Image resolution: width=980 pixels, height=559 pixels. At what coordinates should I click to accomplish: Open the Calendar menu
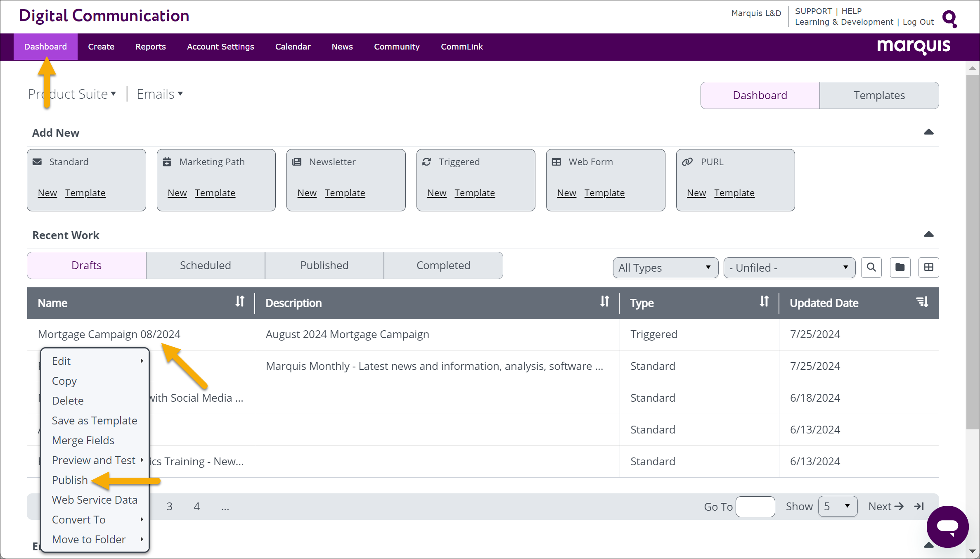click(x=293, y=47)
